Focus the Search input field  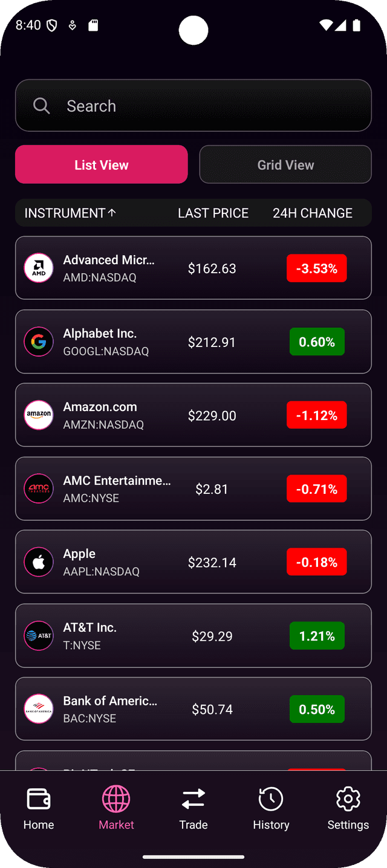[x=206, y=106]
